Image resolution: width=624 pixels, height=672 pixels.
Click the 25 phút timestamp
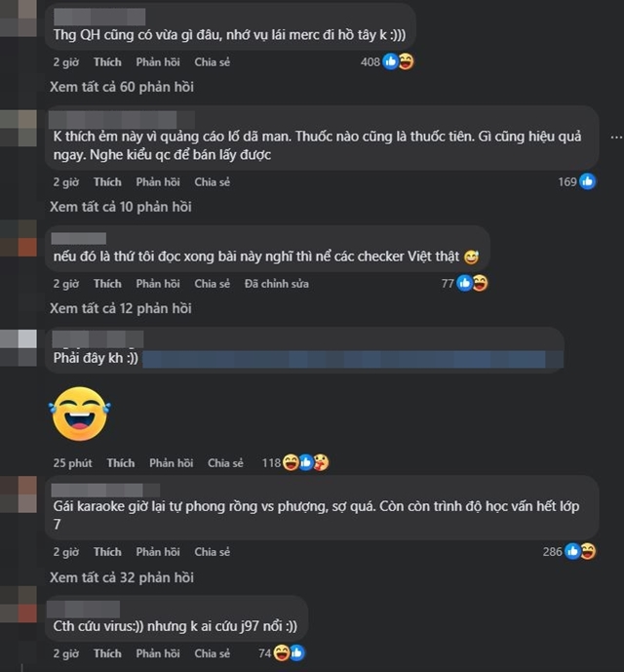(73, 463)
